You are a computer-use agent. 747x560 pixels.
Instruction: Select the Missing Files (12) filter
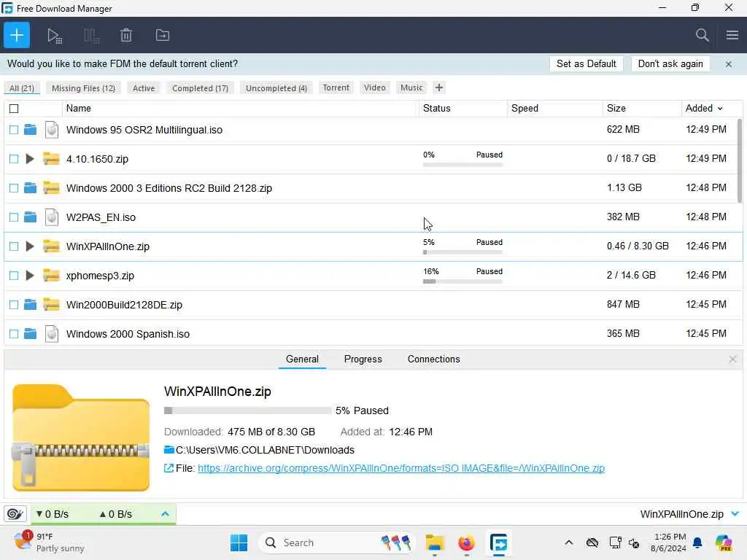click(x=83, y=88)
